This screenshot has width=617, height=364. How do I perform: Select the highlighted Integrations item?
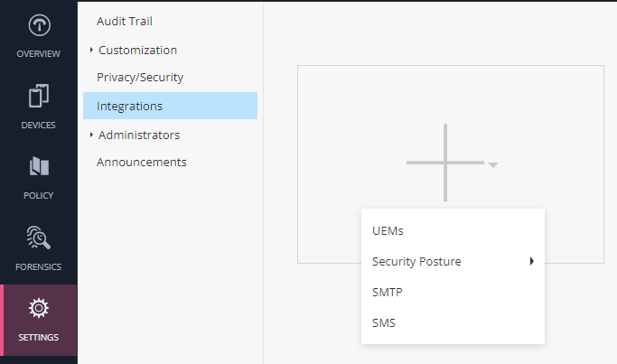pyautogui.click(x=170, y=106)
